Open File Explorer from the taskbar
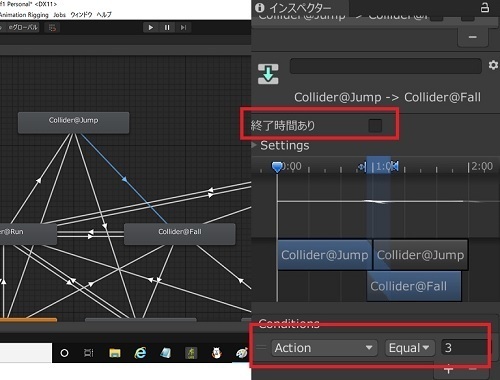This screenshot has height=380, width=500. pyautogui.click(x=115, y=353)
